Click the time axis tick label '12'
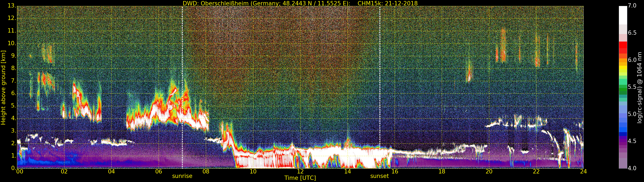 [300, 171]
